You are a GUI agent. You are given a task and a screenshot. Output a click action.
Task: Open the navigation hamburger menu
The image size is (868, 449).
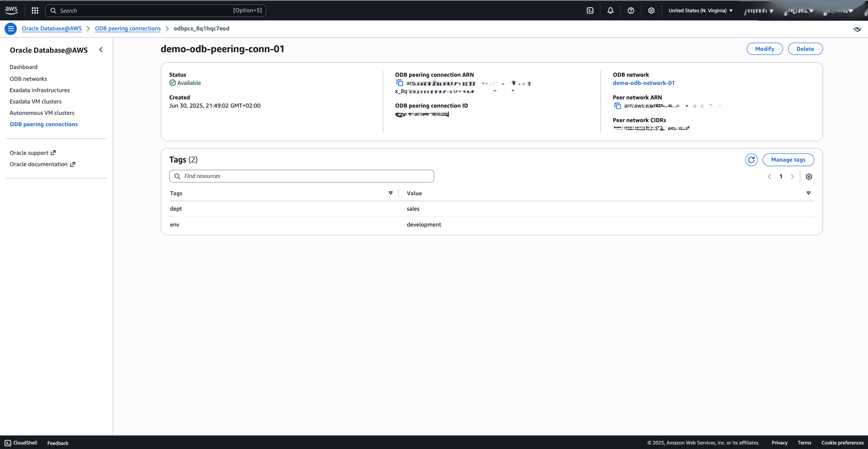(x=10, y=28)
